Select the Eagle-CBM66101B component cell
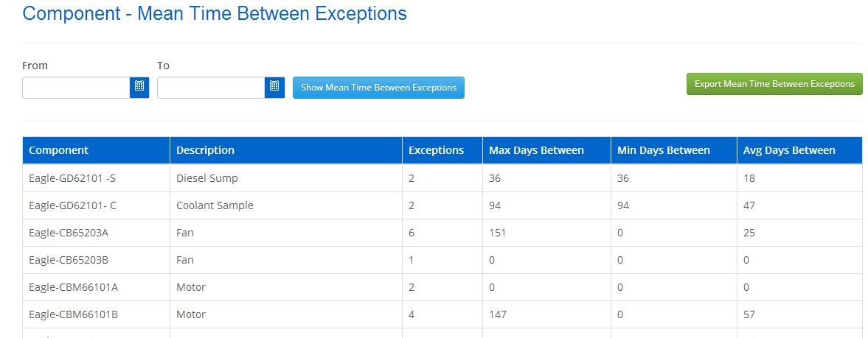The height and width of the screenshot is (338, 868). (73, 314)
